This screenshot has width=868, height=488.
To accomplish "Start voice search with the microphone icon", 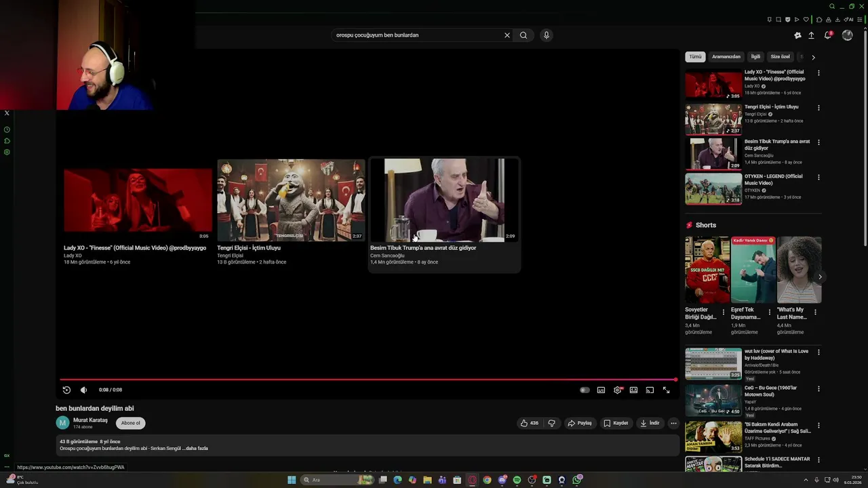I will tap(546, 35).
